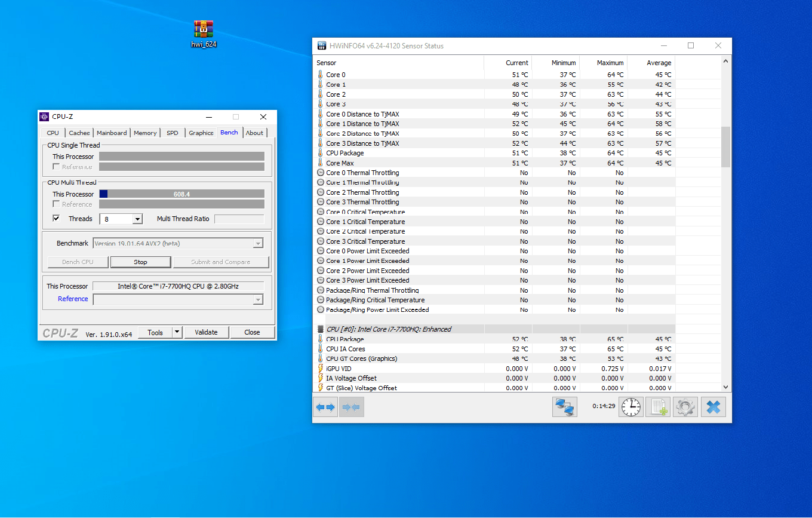Click the Validate button

206,332
